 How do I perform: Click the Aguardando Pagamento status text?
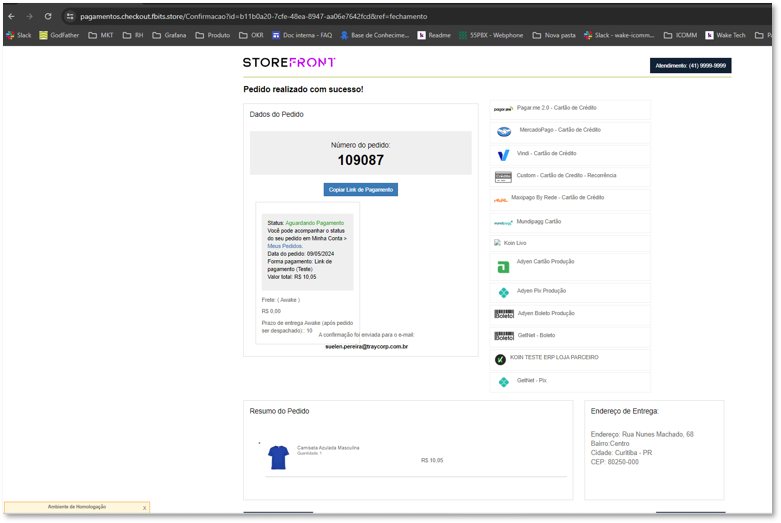point(314,223)
